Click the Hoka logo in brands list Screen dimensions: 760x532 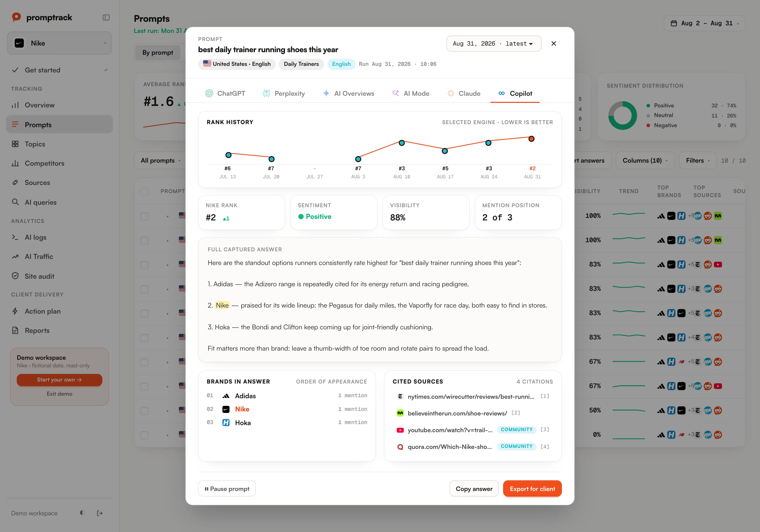[226, 423]
